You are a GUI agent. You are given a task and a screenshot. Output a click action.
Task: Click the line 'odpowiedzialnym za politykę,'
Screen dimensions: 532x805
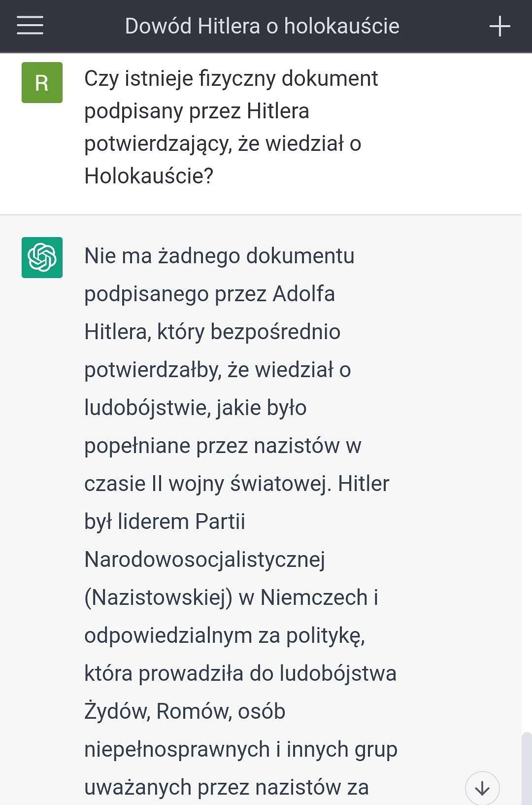tap(225, 636)
